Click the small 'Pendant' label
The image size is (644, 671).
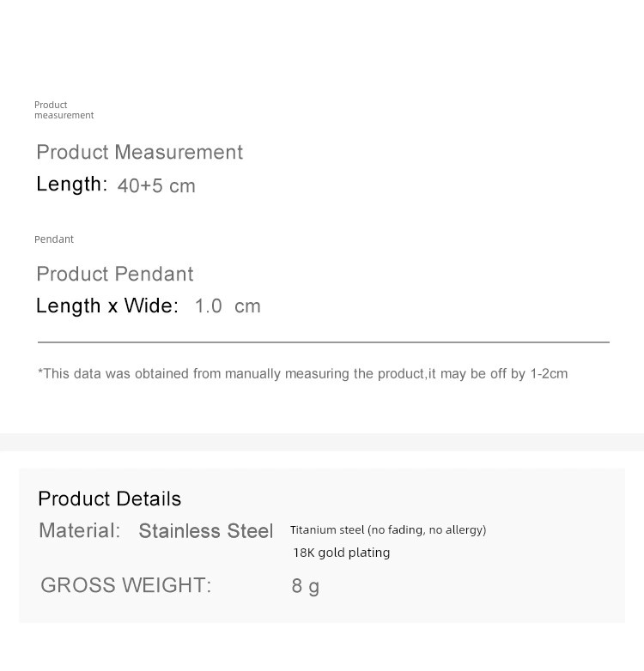(x=54, y=239)
